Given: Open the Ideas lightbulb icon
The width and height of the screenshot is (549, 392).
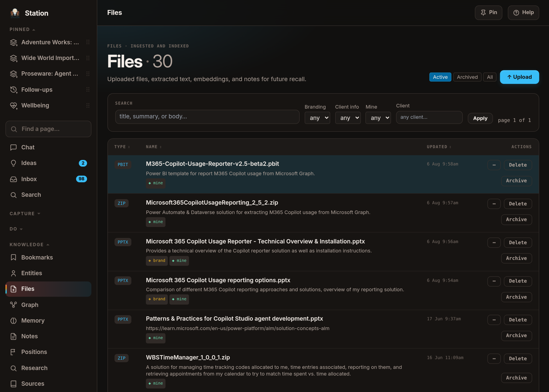Looking at the screenshot, I should point(14,163).
